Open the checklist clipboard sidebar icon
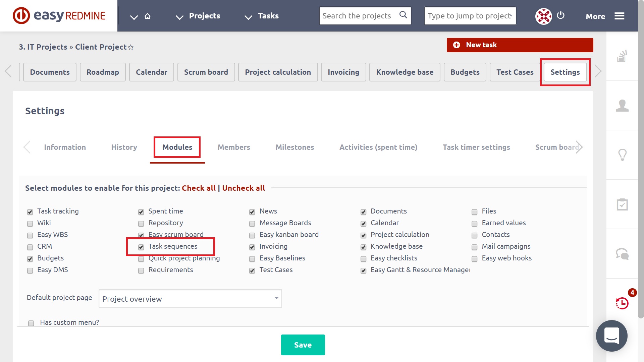644x362 pixels. point(622,204)
